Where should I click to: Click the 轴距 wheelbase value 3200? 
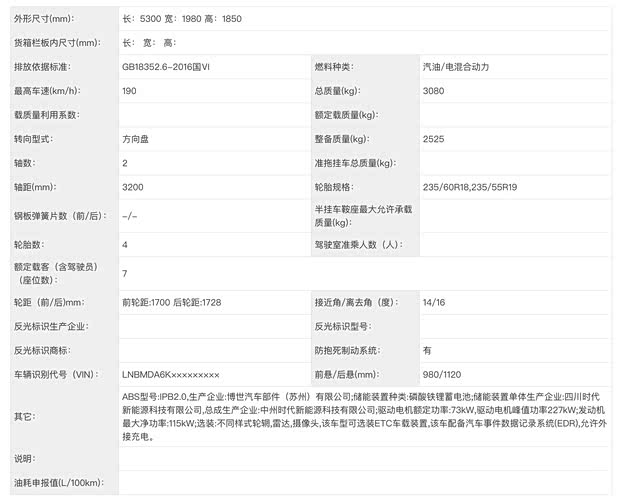coord(132,187)
